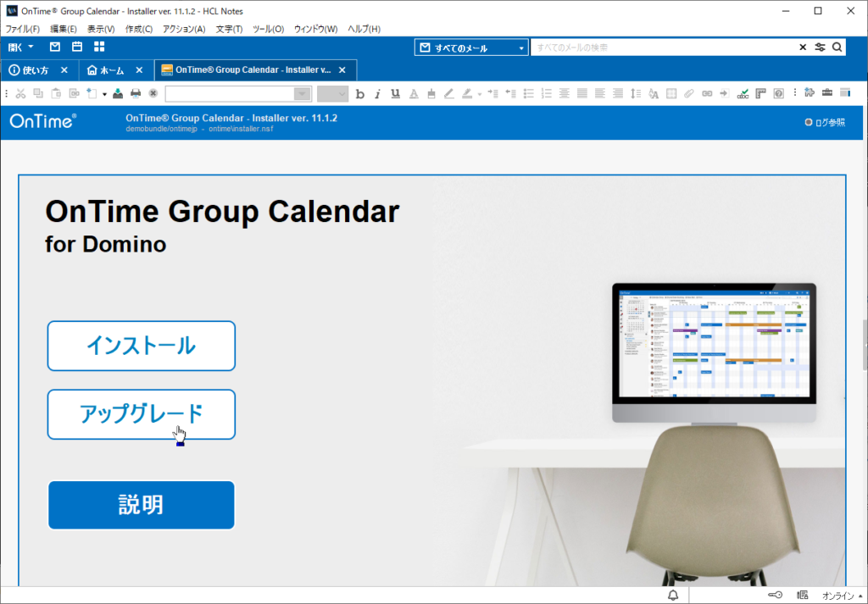Click the 説明 button
Screen dimensions: 868x604
click(142, 505)
